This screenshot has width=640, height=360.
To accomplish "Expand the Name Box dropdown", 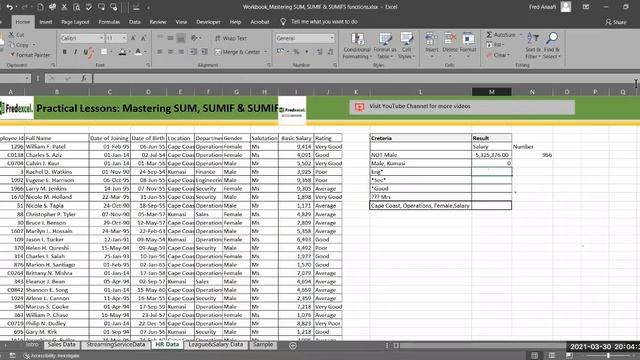I will point(27,78).
